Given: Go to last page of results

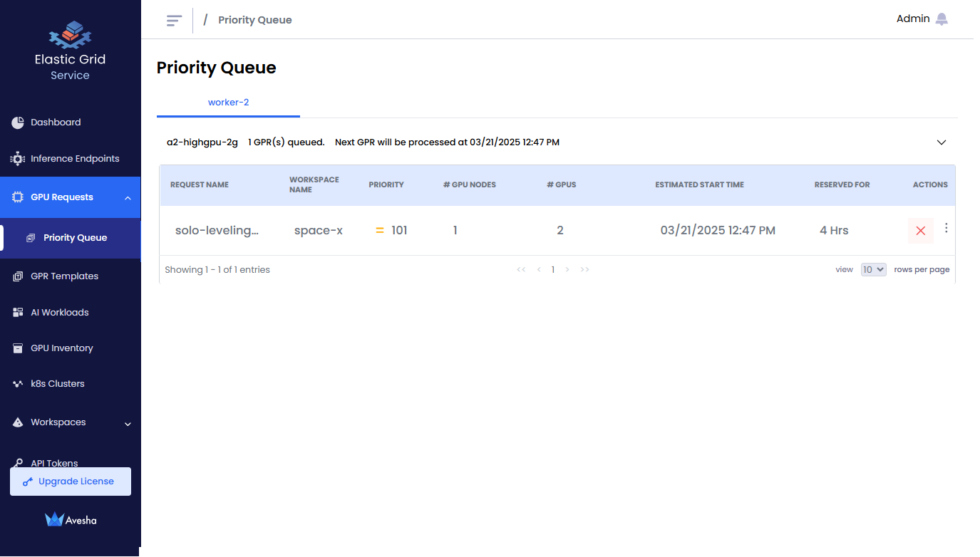Looking at the screenshot, I should [584, 270].
